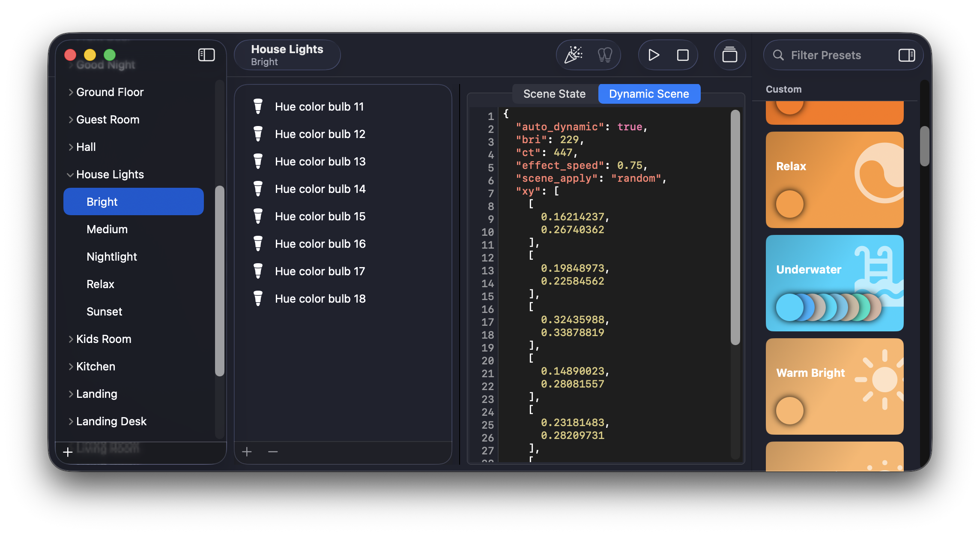Click the bulb icon for Hue color bulb 13
This screenshot has height=535, width=980.
[x=258, y=161]
